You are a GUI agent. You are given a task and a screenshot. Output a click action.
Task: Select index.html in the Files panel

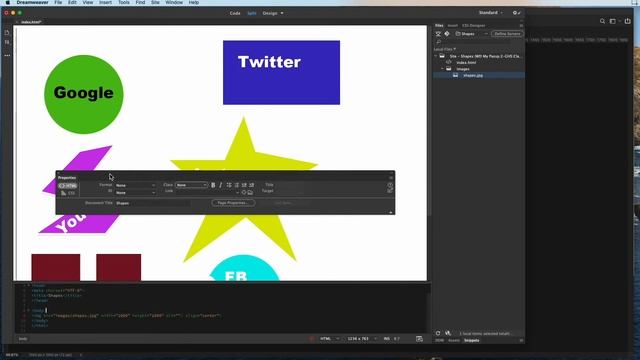(x=466, y=62)
